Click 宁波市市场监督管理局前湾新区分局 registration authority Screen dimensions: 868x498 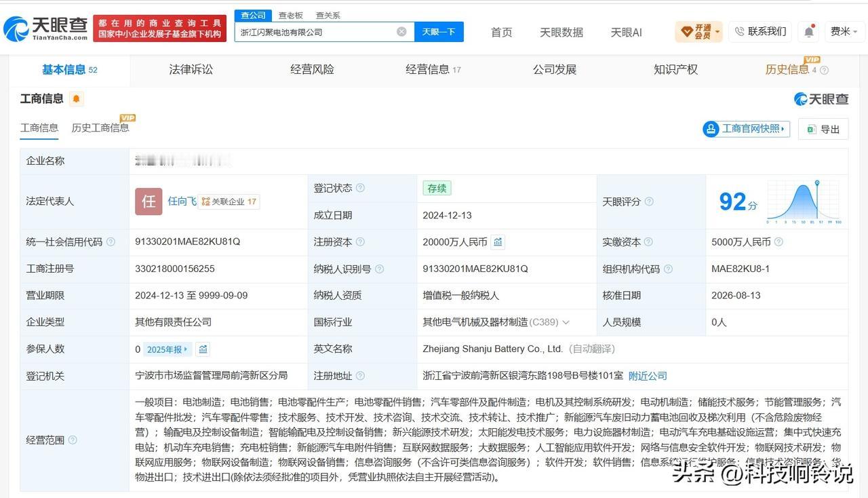(x=212, y=376)
